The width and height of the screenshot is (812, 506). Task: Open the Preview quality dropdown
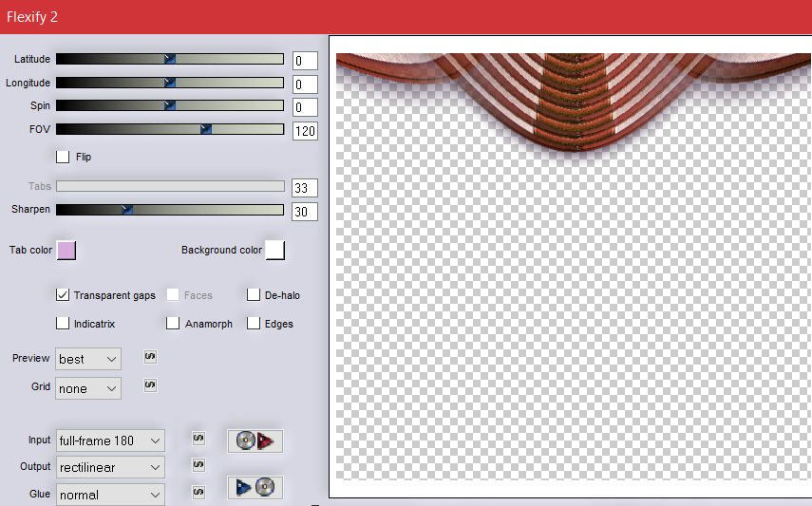click(88, 359)
